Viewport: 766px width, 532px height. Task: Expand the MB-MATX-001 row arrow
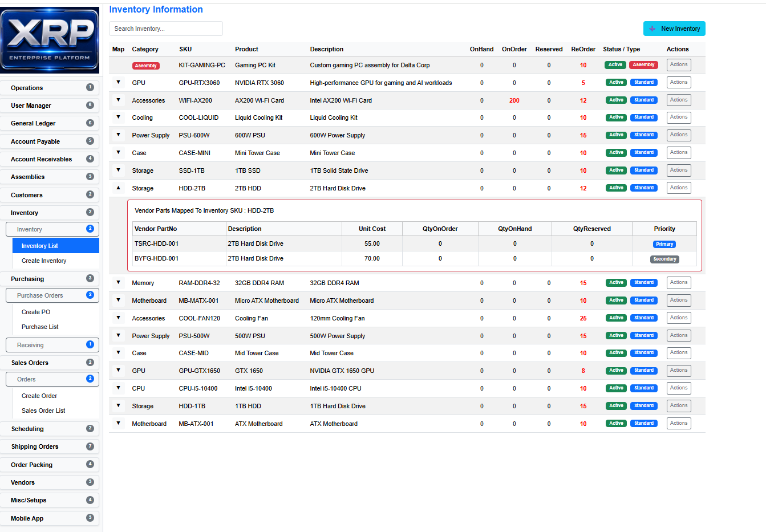pos(118,300)
